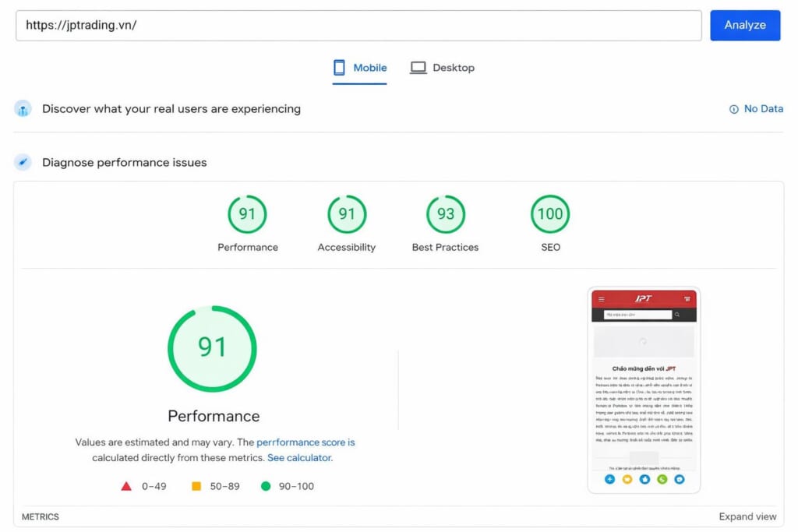Click the blue real-users experience icon
This screenshot has width=798, height=532.
coord(23,109)
